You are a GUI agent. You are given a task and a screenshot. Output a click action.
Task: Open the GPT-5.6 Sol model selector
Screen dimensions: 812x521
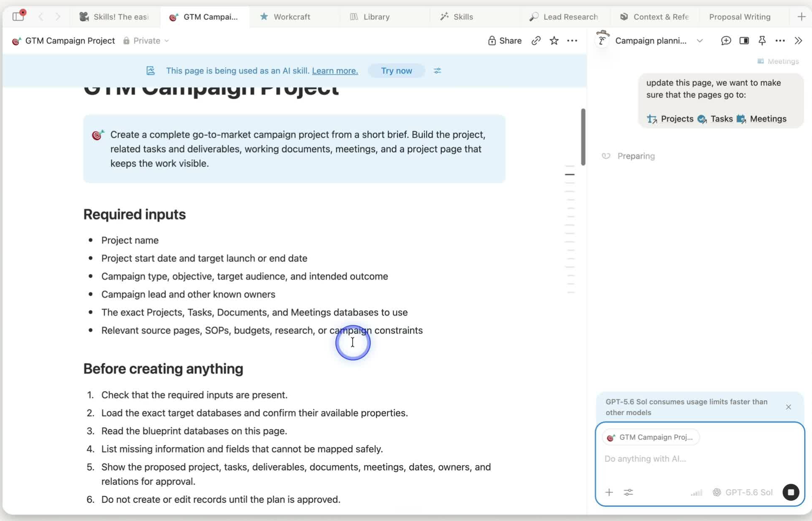coord(743,492)
